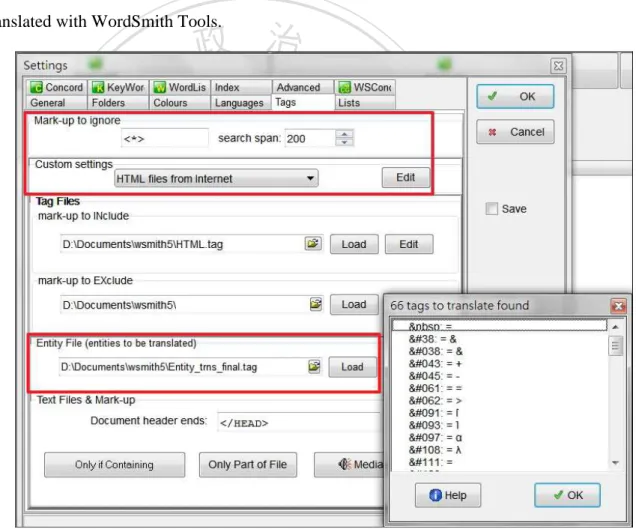Click OK in the Settings dialog
This screenshot has width=636, height=529.
pyautogui.click(x=515, y=96)
